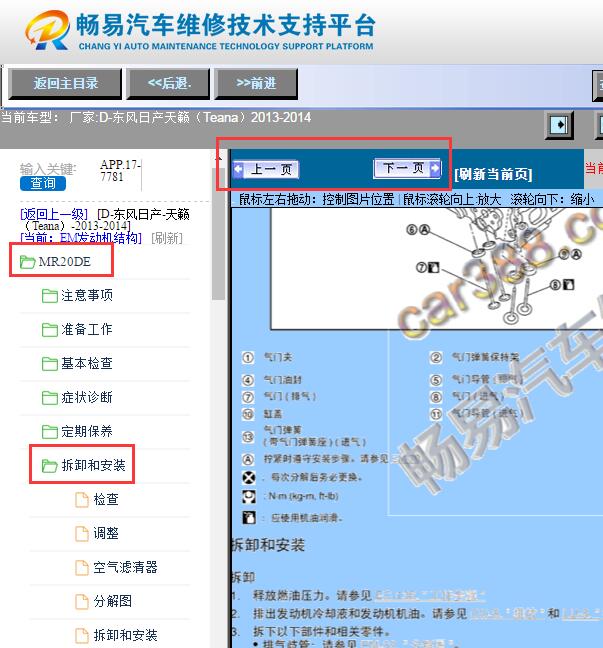Open the fuel pressure reference link
The height and width of the screenshot is (648, 603).
click(x=430, y=596)
